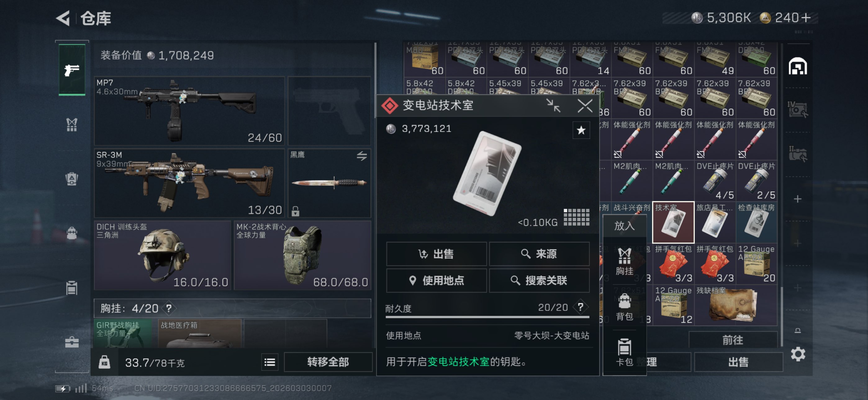Click the chest rig capacity question mark
This screenshot has width=868, height=400.
pos(169,308)
